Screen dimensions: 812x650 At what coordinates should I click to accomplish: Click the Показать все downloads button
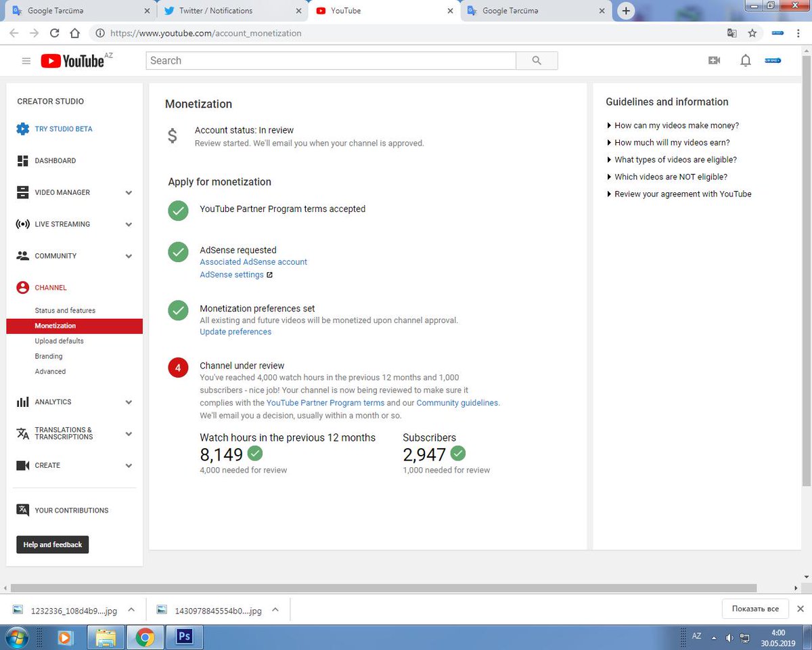(755, 609)
